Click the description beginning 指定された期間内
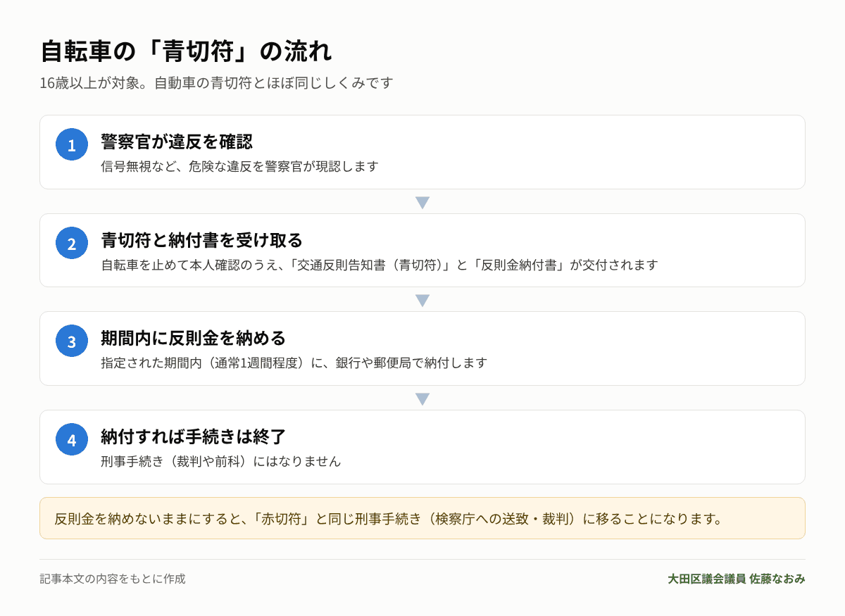The image size is (845, 616). pyautogui.click(x=294, y=363)
